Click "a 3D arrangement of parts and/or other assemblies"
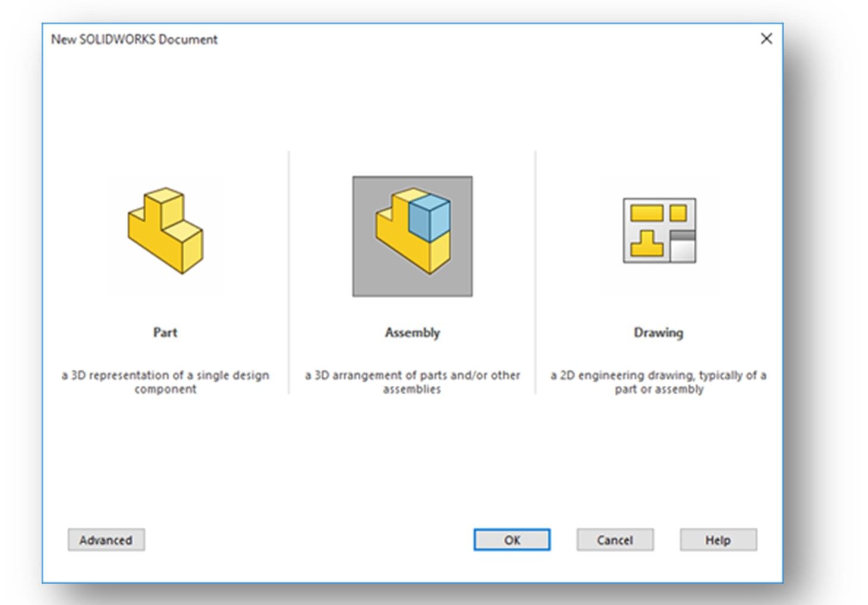Viewport: 868px width, 605px height. coord(413,382)
